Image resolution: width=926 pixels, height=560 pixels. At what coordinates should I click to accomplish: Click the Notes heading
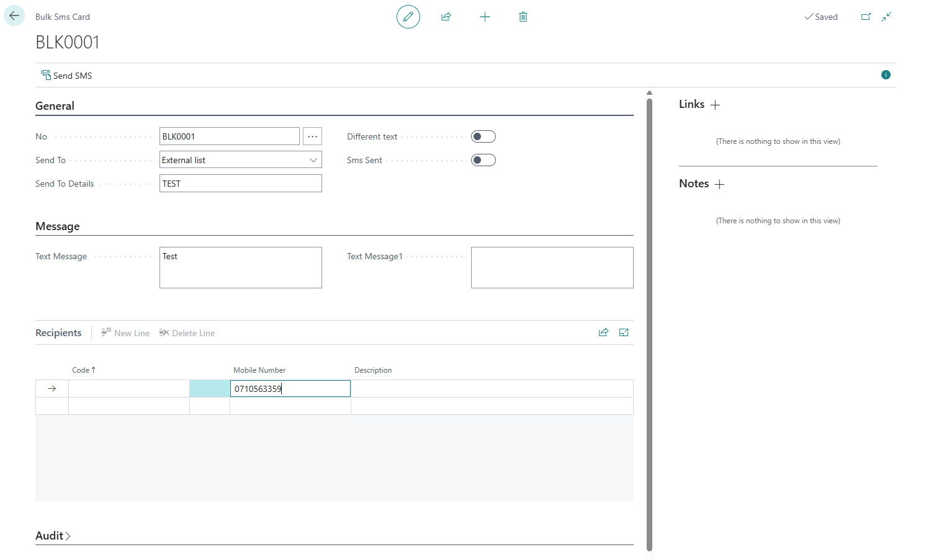(x=694, y=184)
